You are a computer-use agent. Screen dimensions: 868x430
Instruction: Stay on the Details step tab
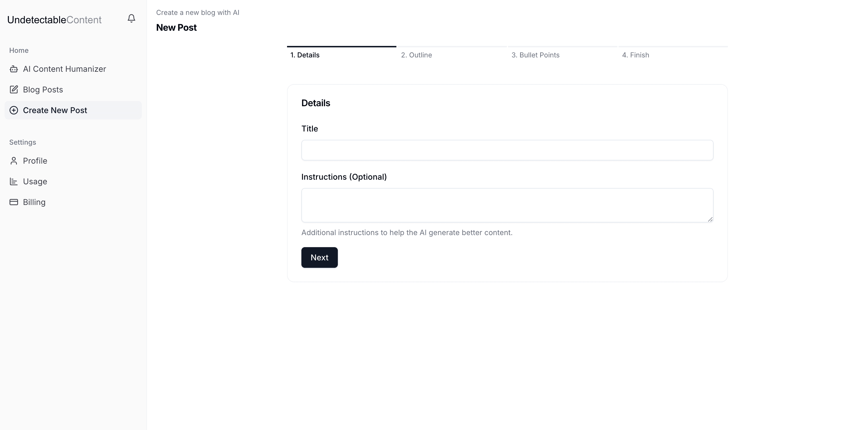point(305,55)
